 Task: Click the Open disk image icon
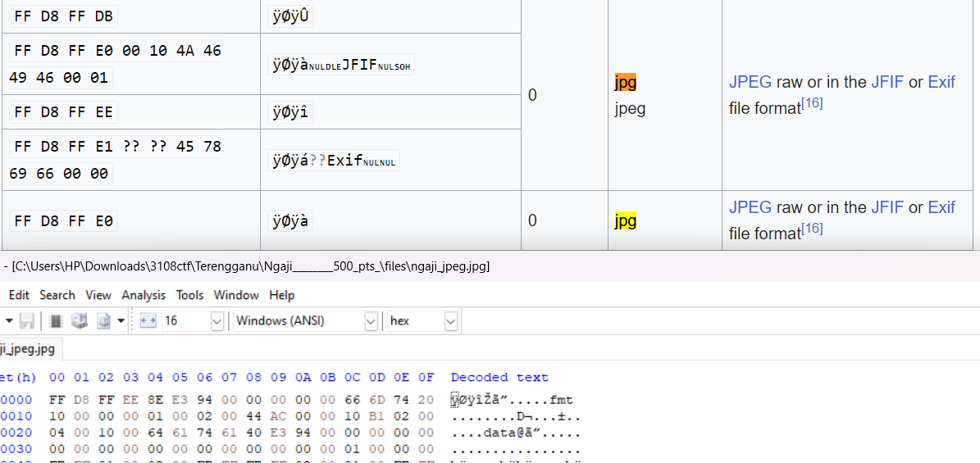point(103,321)
